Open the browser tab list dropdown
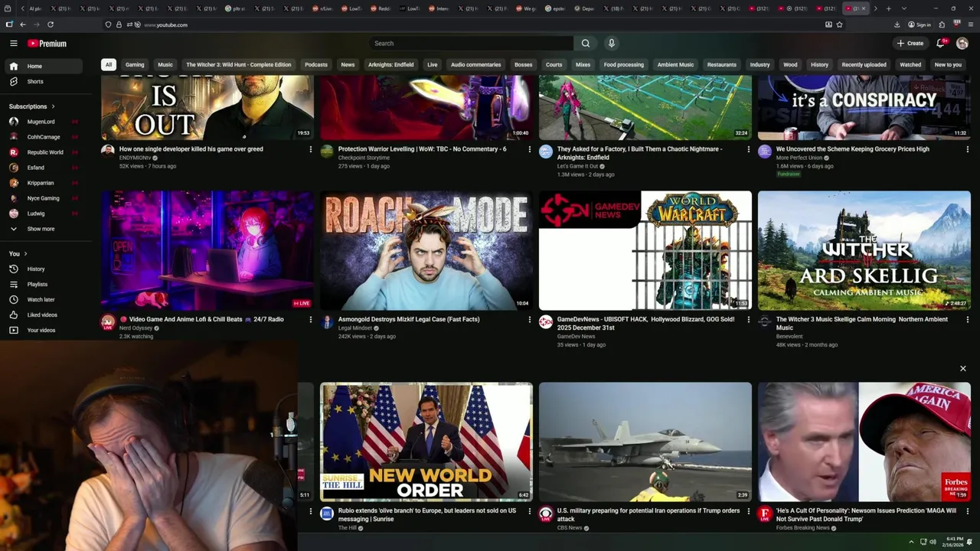The width and height of the screenshot is (980, 551). coord(904,8)
